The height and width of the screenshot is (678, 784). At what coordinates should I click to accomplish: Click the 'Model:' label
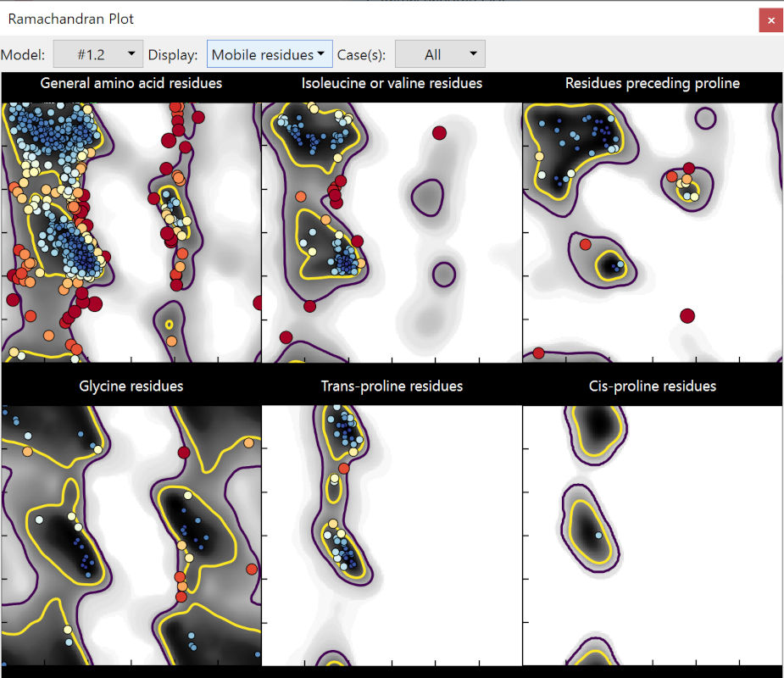pos(23,54)
